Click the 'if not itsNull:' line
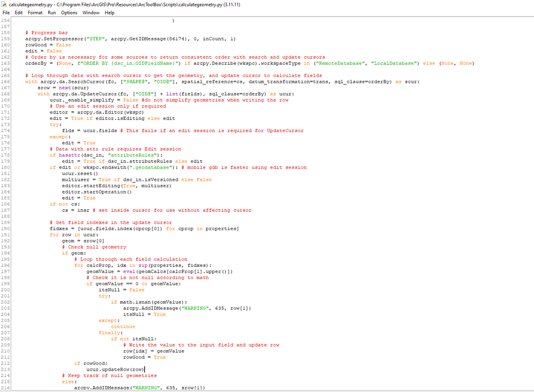Image resolution: width=534 pixels, height=392 pixels. point(134,340)
